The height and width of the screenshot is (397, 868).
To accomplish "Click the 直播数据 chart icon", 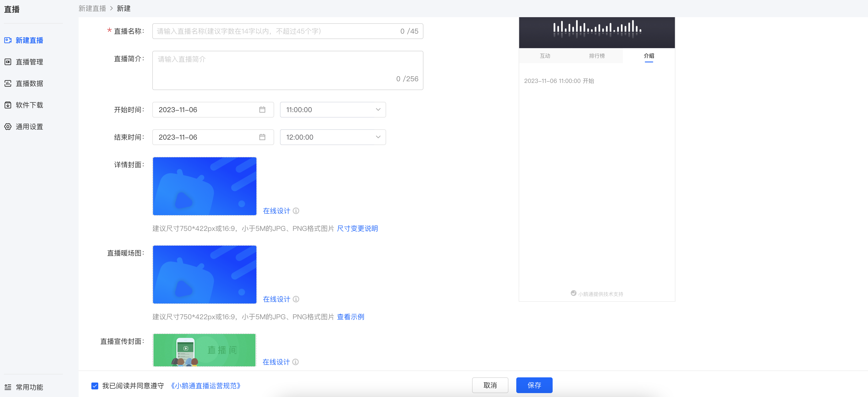I will [8, 83].
